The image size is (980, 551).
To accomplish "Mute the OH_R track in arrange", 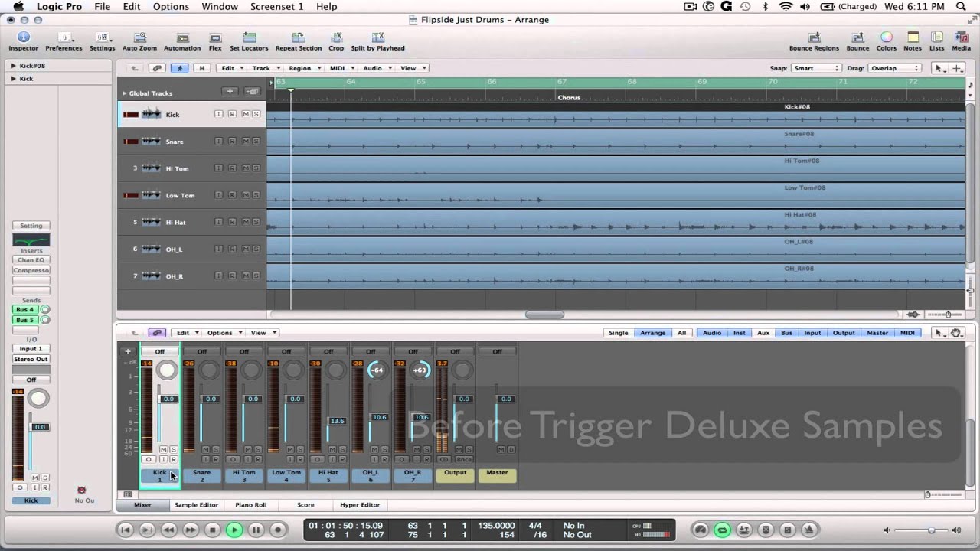I will (245, 276).
